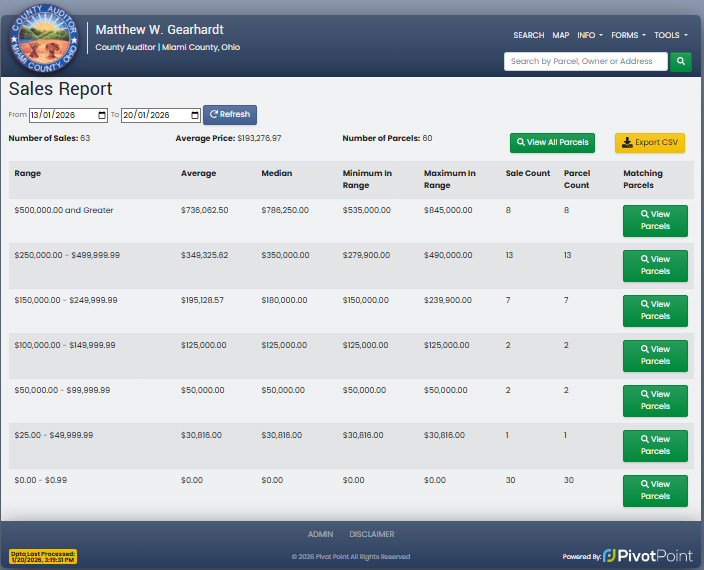704x570 pixels.
Task: Expand the TOOLS dropdown menu
Action: pyautogui.click(x=671, y=35)
